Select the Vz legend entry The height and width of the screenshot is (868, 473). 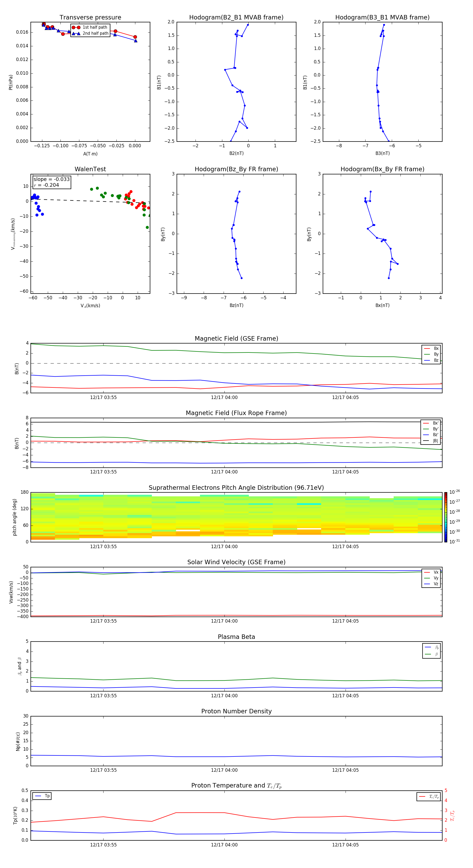pos(431,584)
